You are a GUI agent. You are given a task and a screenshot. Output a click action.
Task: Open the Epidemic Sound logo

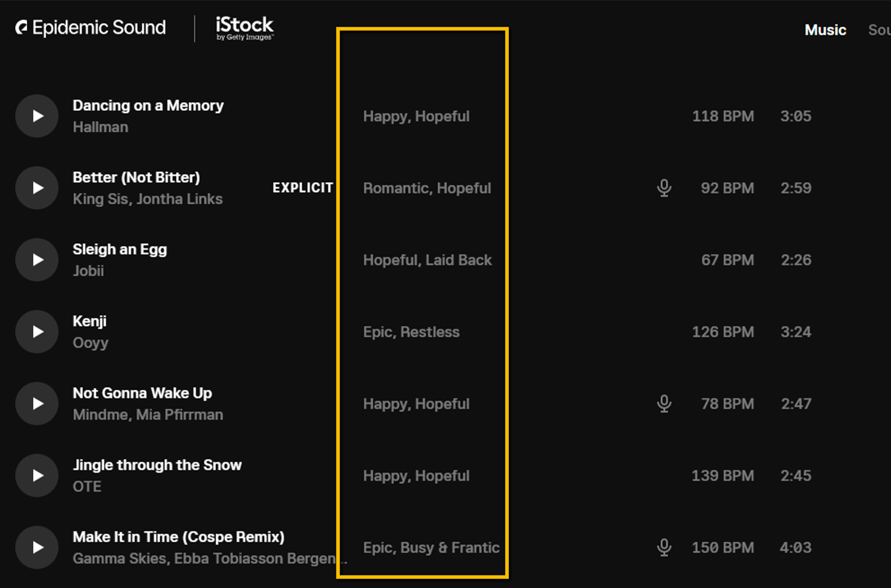pyautogui.click(x=91, y=27)
